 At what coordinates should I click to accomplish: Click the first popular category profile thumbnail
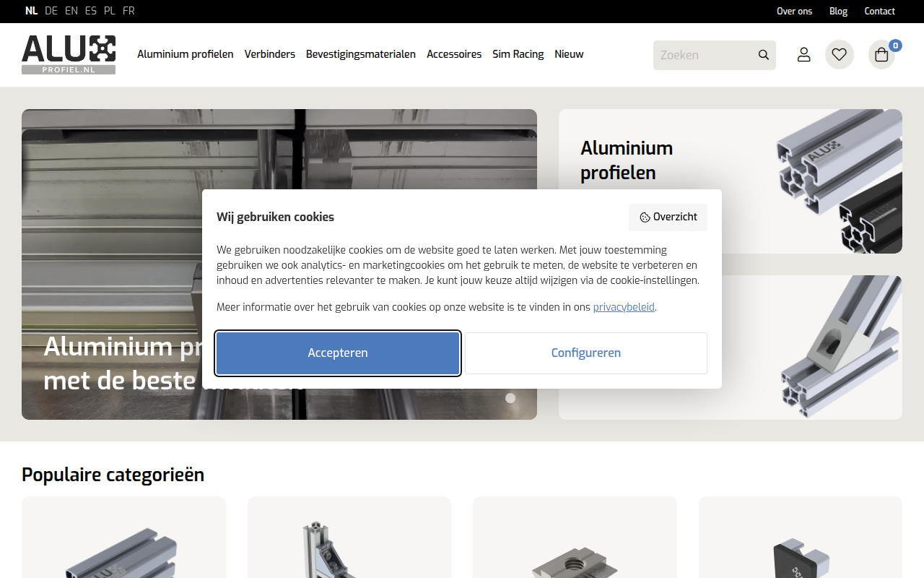[123, 538]
